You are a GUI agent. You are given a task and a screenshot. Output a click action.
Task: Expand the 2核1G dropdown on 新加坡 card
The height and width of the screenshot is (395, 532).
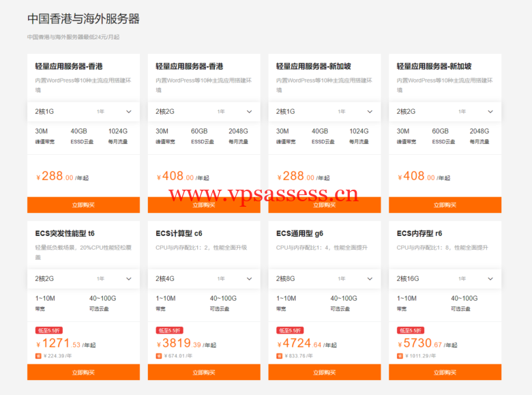[x=324, y=111]
